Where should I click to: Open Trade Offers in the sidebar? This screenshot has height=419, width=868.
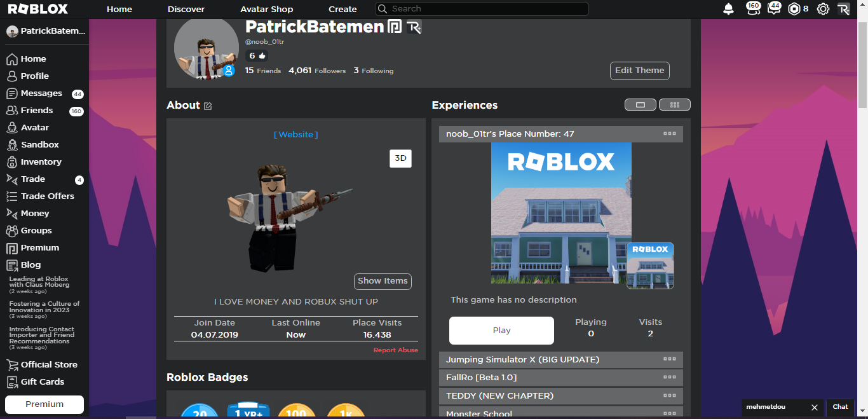[x=47, y=196]
